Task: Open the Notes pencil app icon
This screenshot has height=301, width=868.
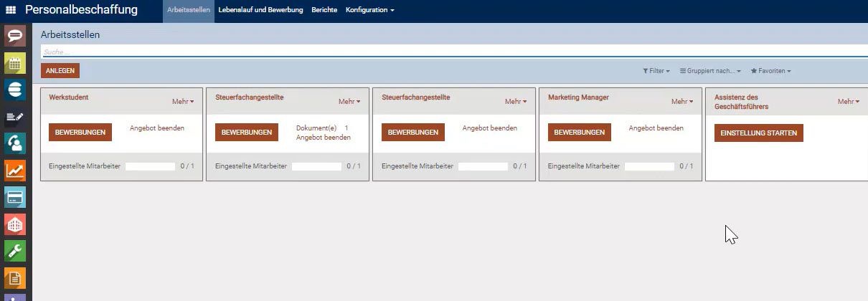Action: (15, 117)
